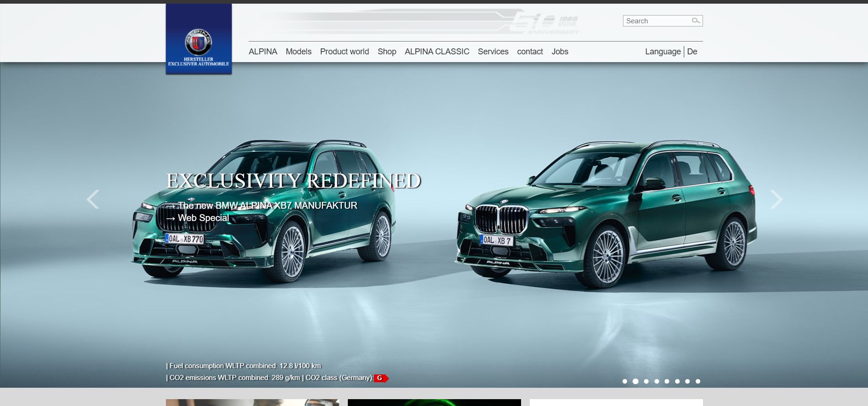Viewport: 868px width, 406px height.
Task: Click the ALPINA logo emblem
Action: pyautogui.click(x=198, y=42)
